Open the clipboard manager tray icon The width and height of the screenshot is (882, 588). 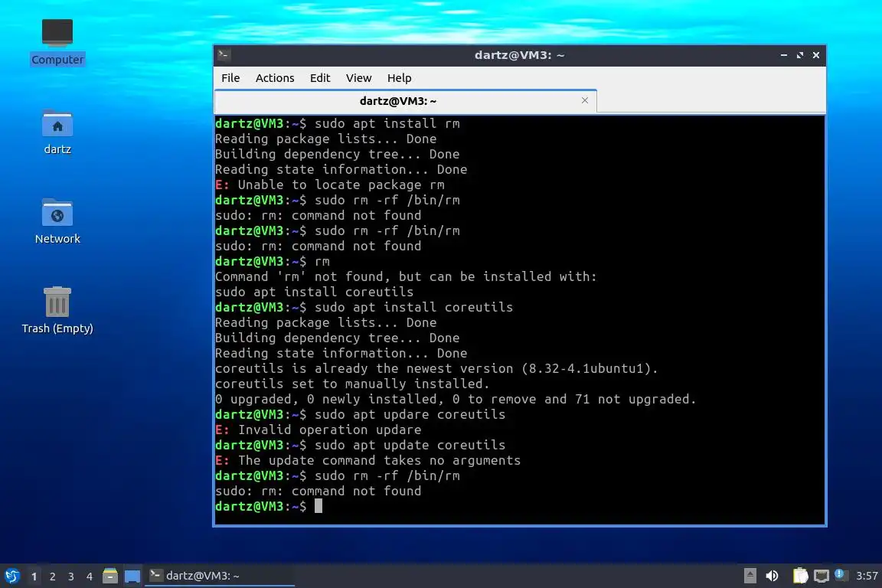coord(800,576)
